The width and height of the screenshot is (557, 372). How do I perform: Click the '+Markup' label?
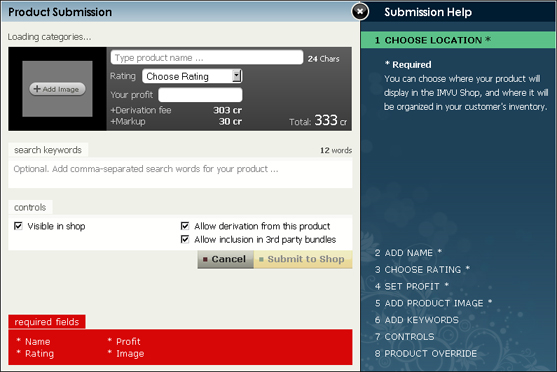point(128,122)
